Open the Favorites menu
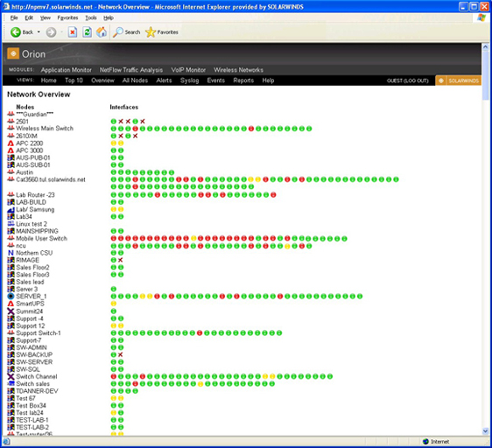Screen dimensions: 492x448 click(x=67, y=17)
